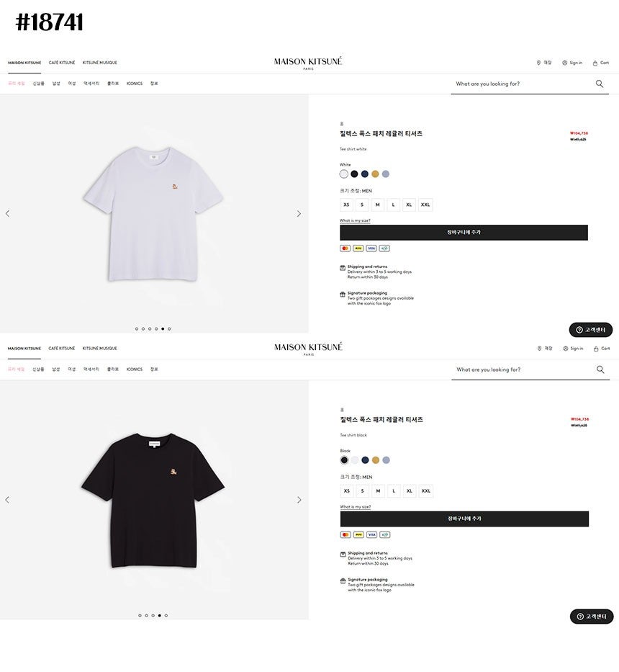The height and width of the screenshot is (672, 619).
Task: Advance to next black t-shirt photo
Action: [299, 500]
